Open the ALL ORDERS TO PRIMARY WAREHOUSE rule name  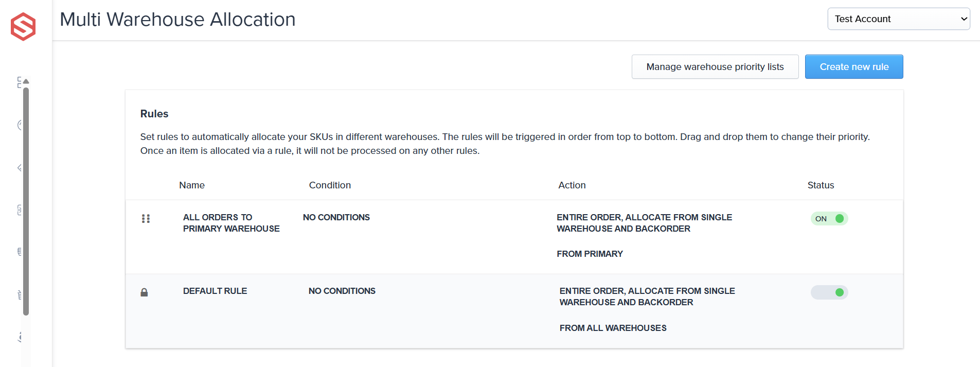[231, 223]
